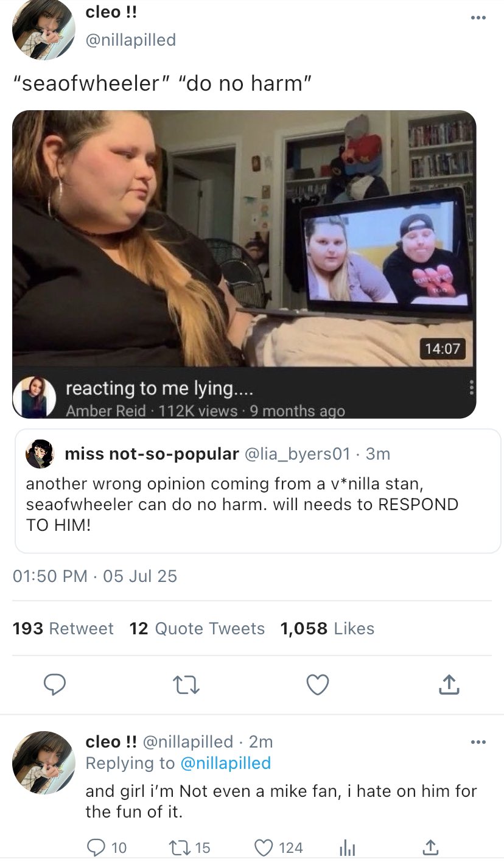This screenshot has width=504, height=862.
Task: Open cleo's profile picture at top
Action: click(44, 29)
